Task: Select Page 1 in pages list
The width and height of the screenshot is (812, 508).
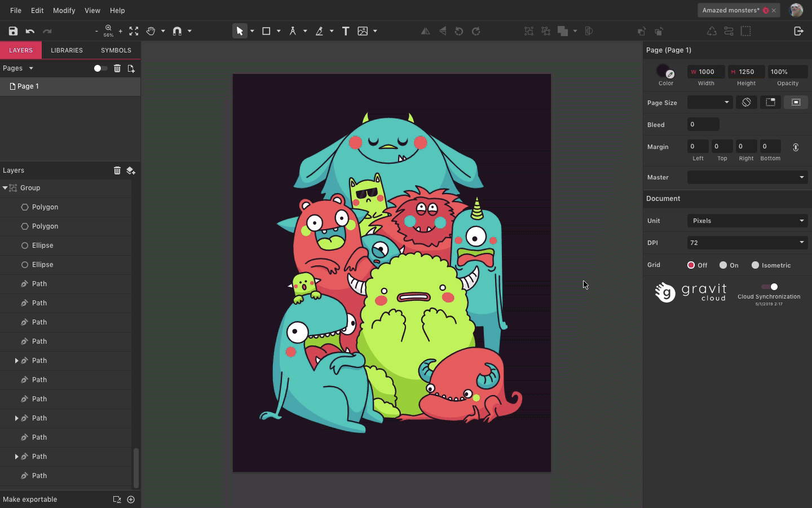Action: click(70, 86)
